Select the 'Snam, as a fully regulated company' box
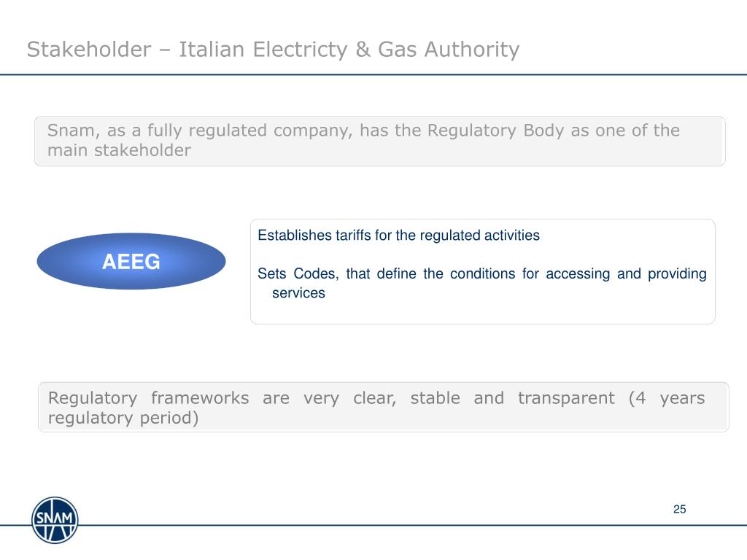The width and height of the screenshot is (747, 560). (379, 141)
